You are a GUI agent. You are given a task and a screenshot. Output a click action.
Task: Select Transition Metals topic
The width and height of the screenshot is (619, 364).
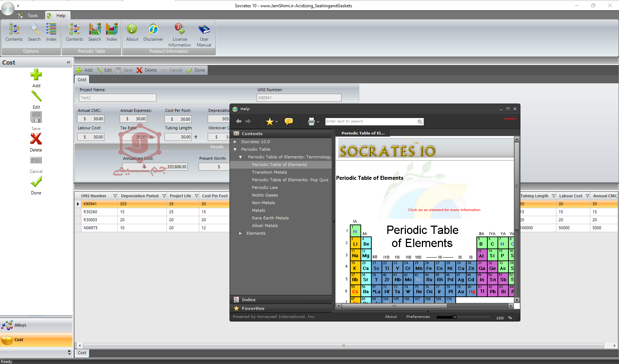click(x=269, y=172)
